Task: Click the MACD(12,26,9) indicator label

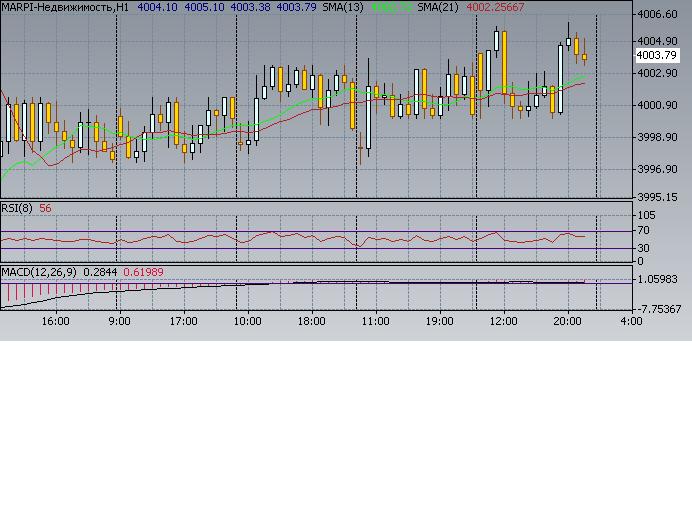Action: point(38,271)
